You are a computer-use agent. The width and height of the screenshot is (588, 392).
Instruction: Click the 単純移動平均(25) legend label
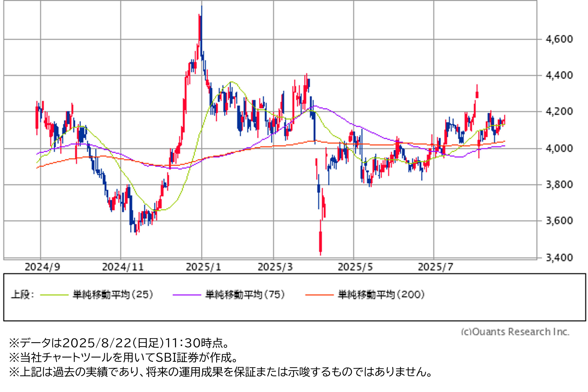[113, 295]
